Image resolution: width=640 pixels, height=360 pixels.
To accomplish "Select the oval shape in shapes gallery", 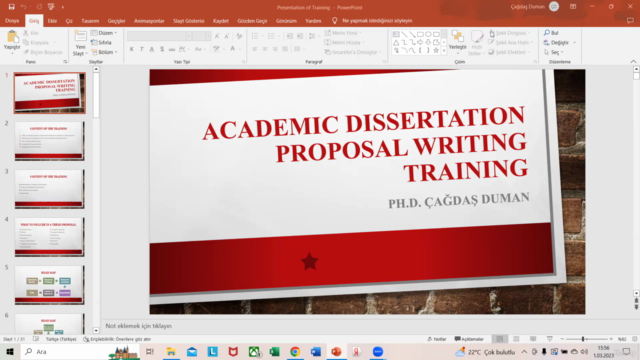I will click(428, 34).
